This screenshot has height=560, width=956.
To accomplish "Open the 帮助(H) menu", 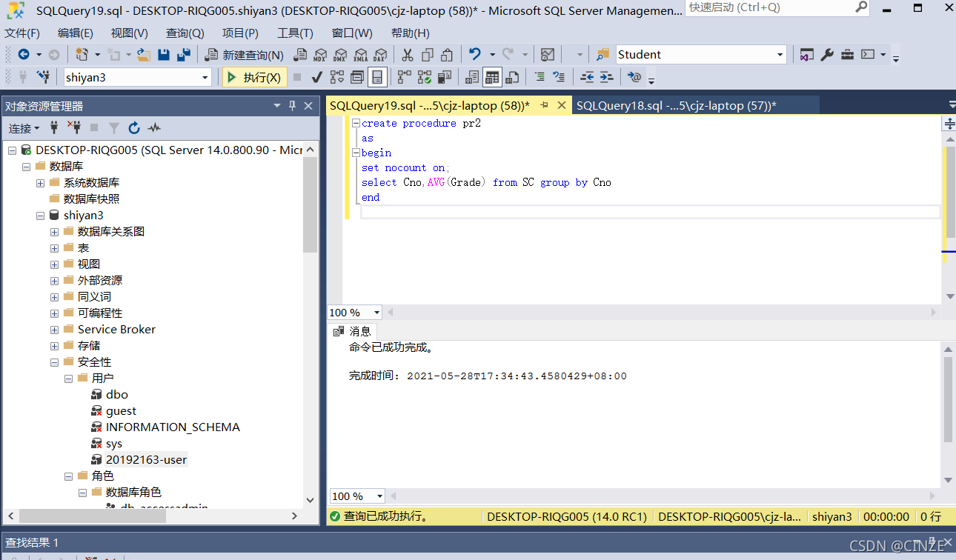I will pyautogui.click(x=410, y=33).
